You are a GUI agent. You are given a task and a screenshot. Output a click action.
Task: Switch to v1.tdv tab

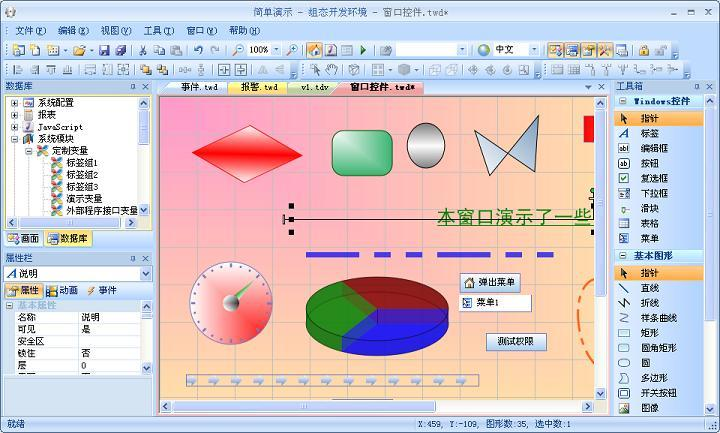[315, 87]
